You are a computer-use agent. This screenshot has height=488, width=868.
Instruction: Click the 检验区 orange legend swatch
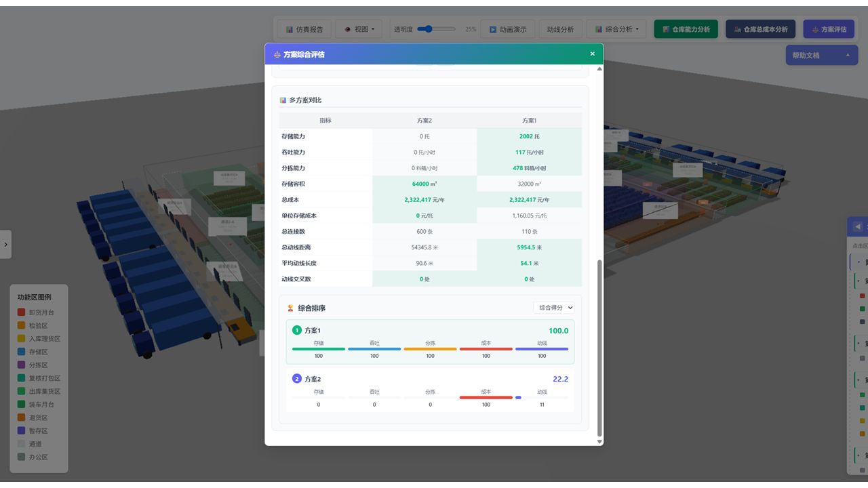(x=21, y=326)
